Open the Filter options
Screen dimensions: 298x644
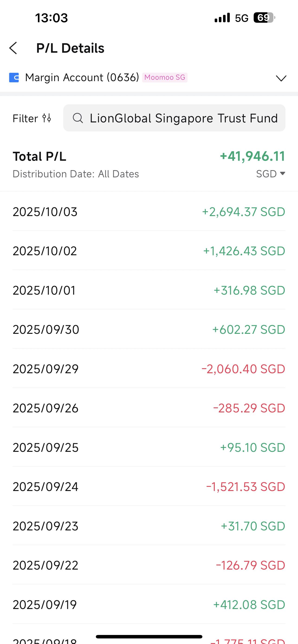[32, 118]
